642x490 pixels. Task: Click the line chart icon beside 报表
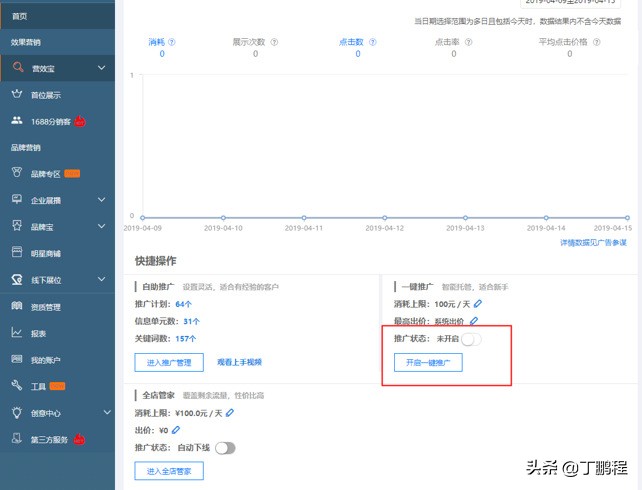tap(17, 332)
